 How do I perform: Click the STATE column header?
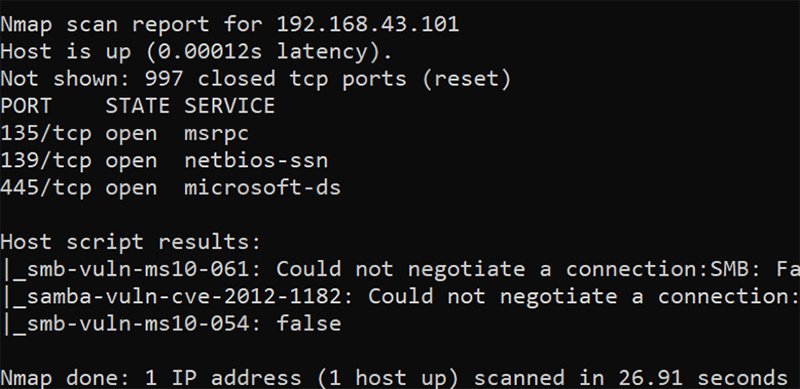click(138, 106)
